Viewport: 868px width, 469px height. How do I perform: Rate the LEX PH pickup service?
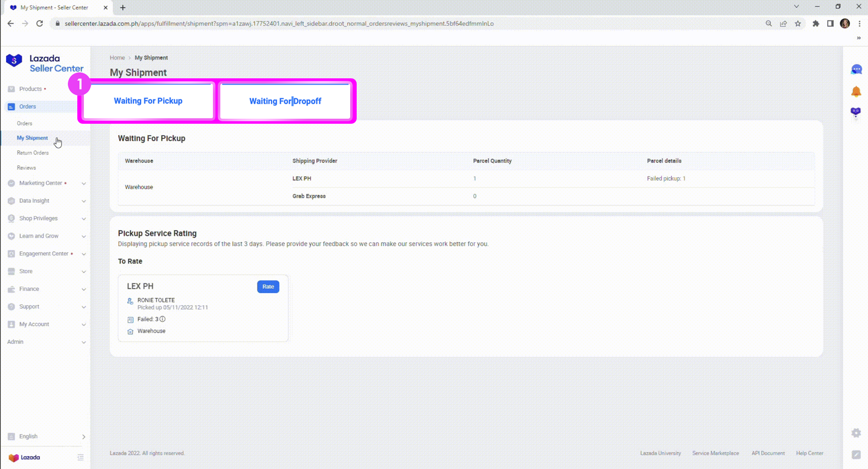pos(268,286)
